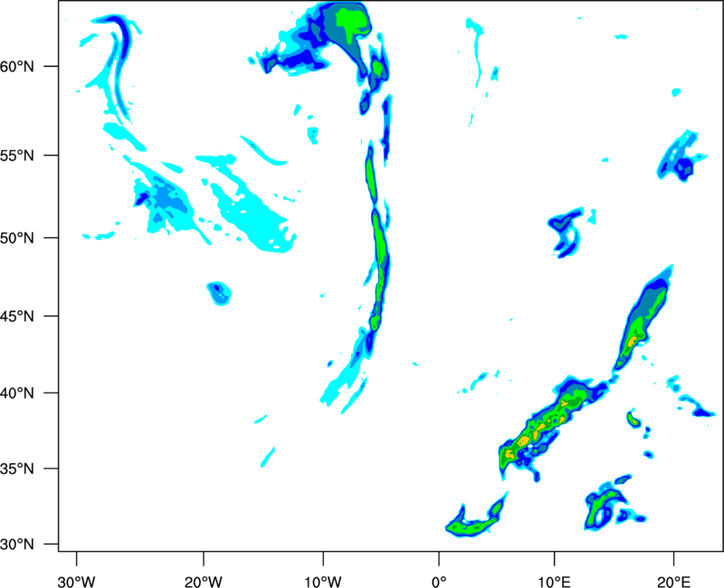Click the 35°N latitude label
Screen dimensions: 724x588
click(17, 469)
